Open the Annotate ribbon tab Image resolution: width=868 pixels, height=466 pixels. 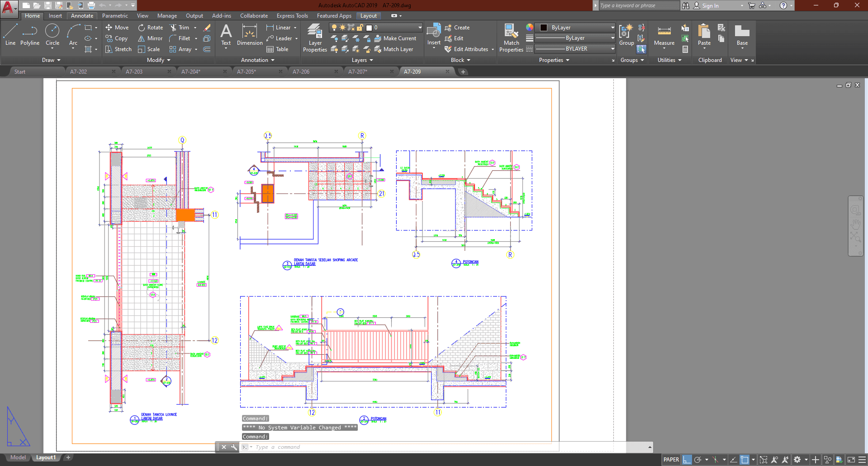(x=82, y=16)
